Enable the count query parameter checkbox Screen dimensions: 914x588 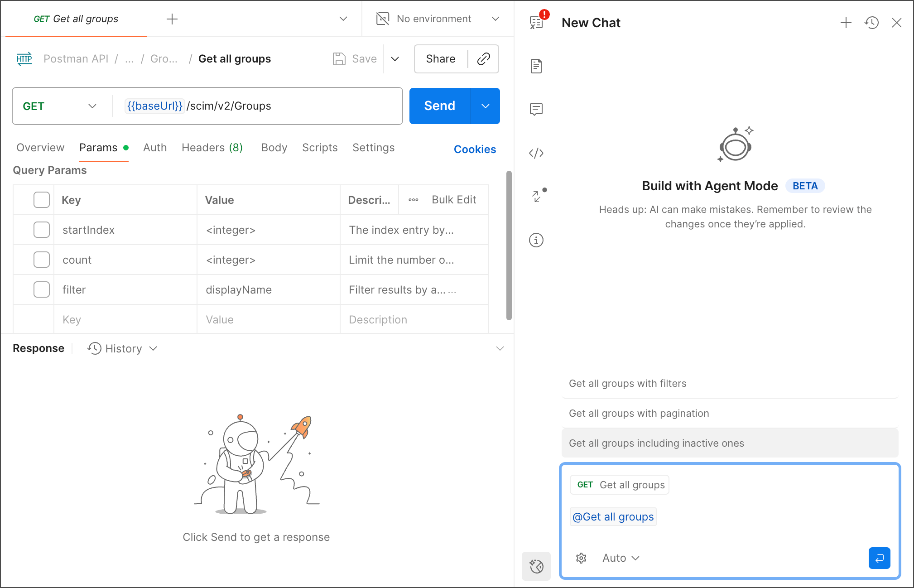pyautogui.click(x=41, y=260)
